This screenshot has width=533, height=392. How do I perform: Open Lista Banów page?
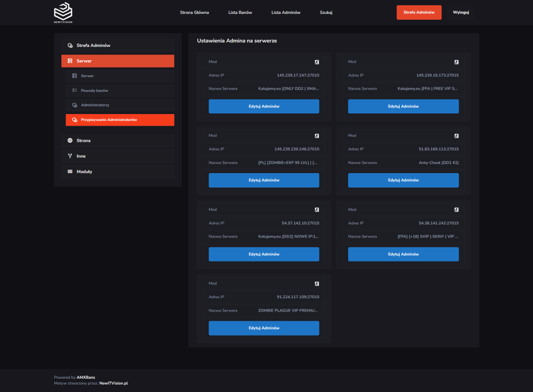coord(240,13)
